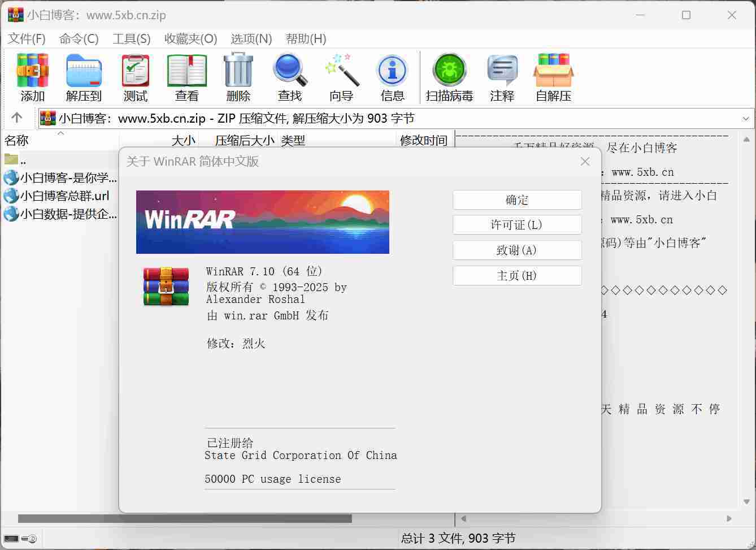Click the address bar path text

[237, 119]
